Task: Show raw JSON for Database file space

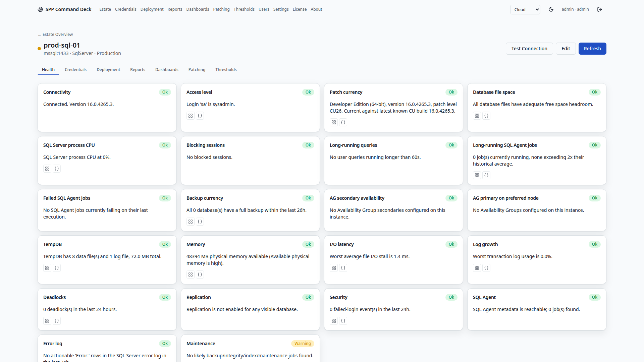Action: [x=486, y=116]
